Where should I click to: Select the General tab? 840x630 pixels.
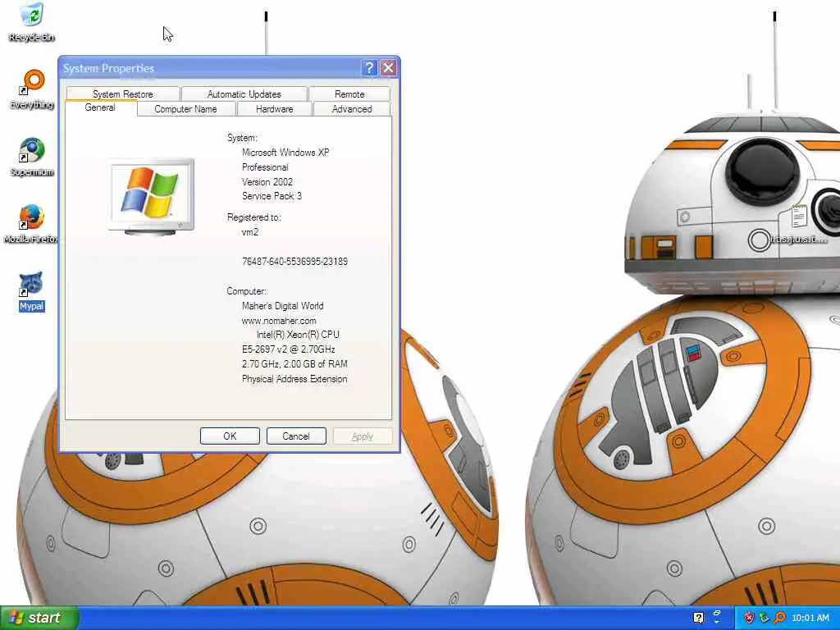tap(100, 107)
